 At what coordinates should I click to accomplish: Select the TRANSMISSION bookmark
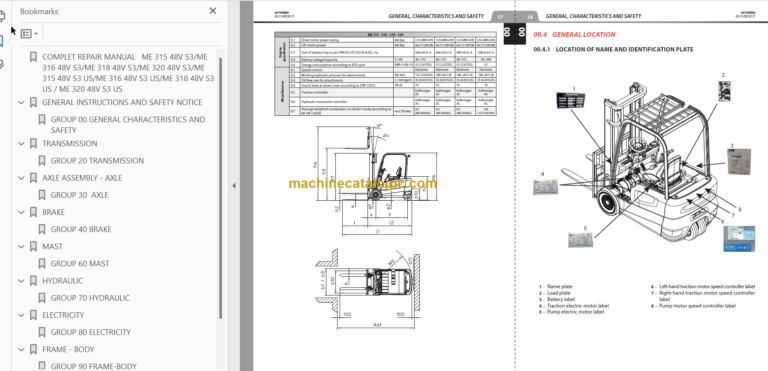coord(70,144)
